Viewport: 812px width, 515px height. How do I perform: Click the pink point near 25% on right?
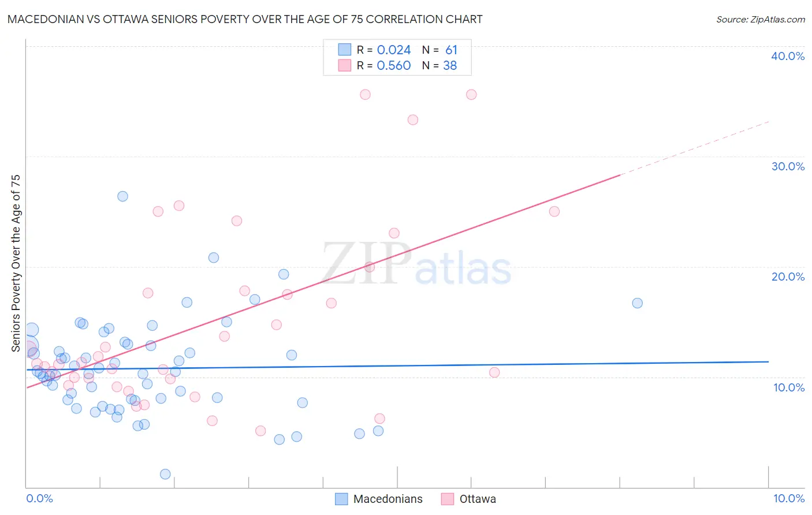pos(554,211)
